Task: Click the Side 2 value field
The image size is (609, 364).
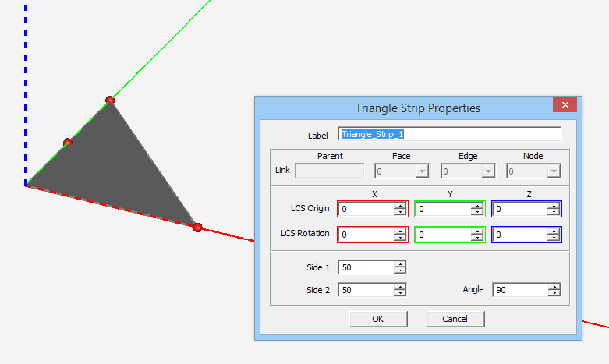Action: pos(366,290)
